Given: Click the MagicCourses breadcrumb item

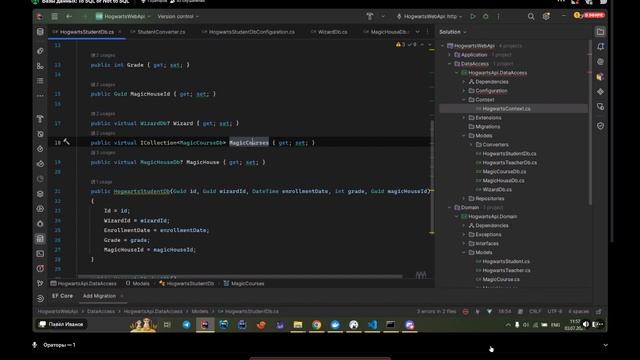Looking at the screenshot, I should [x=244, y=283].
